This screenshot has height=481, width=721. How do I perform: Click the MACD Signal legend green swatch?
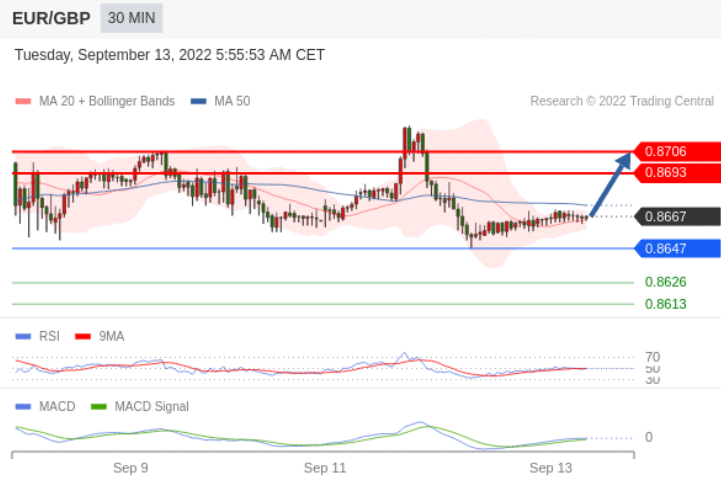click(x=99, y=407)
